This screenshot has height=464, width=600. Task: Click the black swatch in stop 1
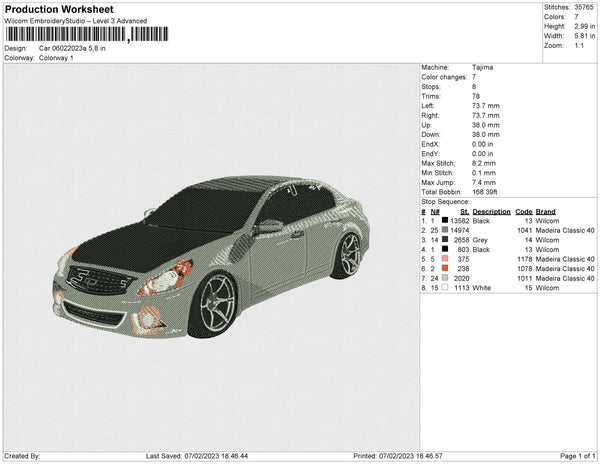pos(443,221)
